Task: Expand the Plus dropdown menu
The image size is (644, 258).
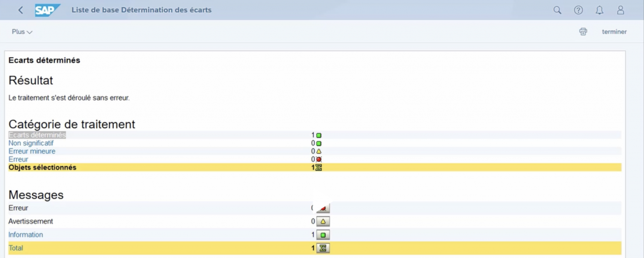Action: click(x=22, y=31)
